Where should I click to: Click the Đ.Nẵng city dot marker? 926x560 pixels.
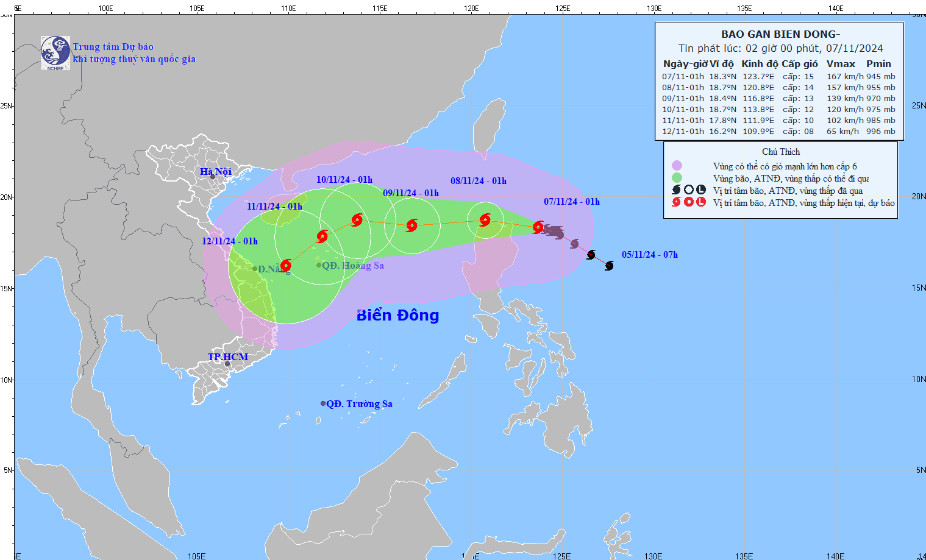(x=255, y=269)
